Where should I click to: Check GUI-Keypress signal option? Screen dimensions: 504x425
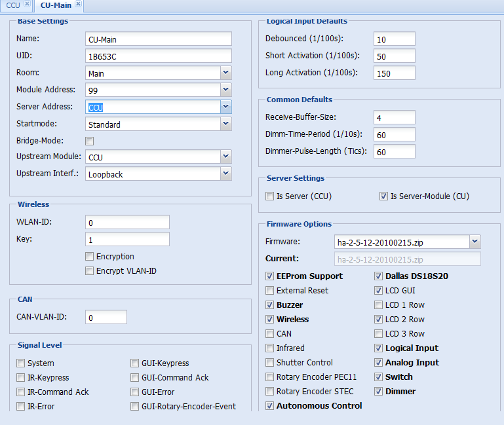click(x=134, y=363)
